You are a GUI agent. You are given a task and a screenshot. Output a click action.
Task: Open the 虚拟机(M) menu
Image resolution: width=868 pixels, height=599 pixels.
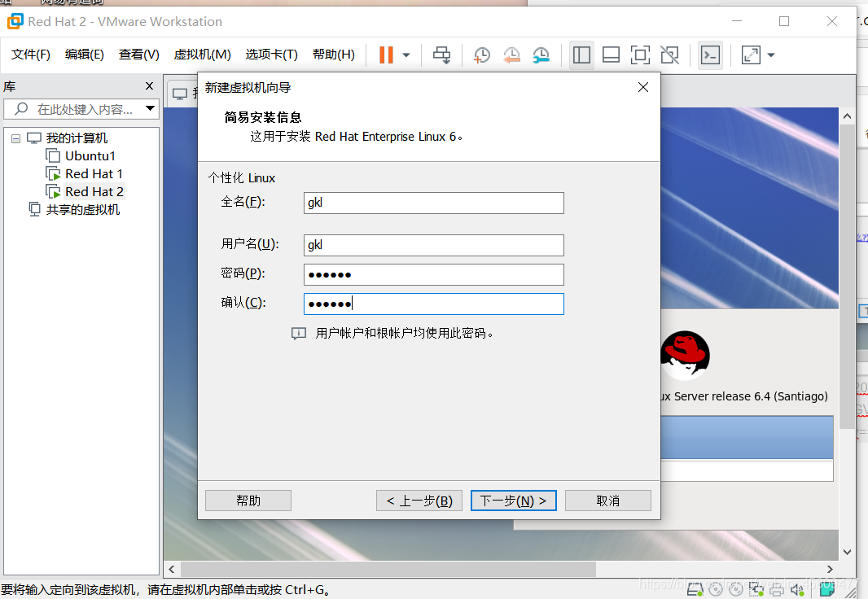(x=202, y=55)
